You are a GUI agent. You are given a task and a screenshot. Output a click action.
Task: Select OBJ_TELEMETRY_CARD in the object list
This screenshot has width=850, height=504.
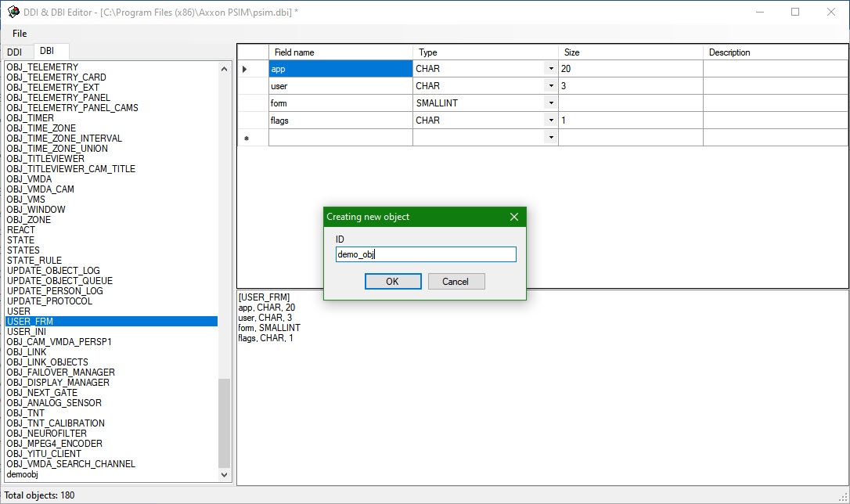[56, 77]
